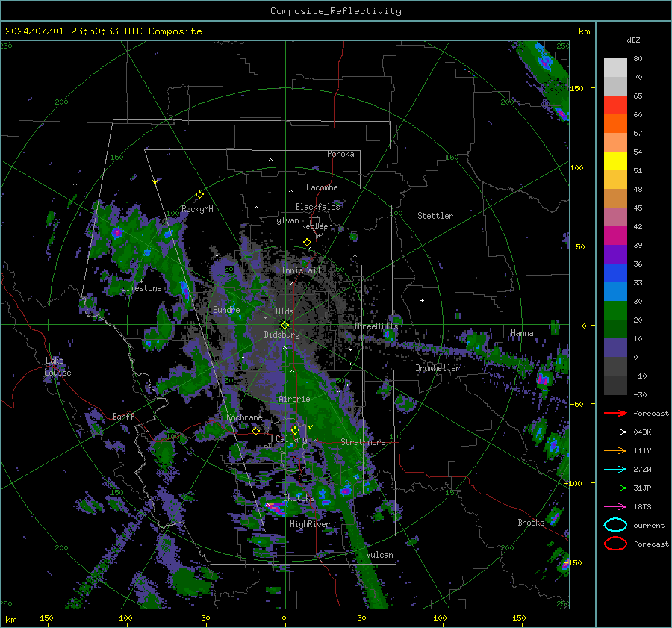This screenshot has height=628, width=672.
Task: Click the cyan 27ZW arrow icon
Action: (615, 470)
